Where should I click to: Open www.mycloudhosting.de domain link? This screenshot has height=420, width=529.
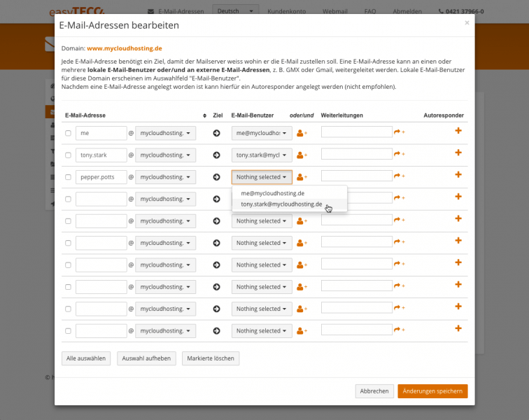tap(125, 48)
